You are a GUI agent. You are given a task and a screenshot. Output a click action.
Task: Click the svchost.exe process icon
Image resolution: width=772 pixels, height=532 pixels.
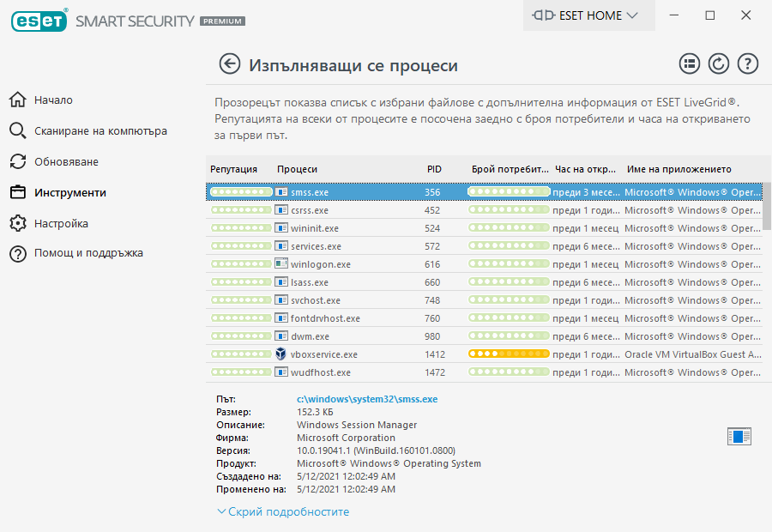coord(281,299)
